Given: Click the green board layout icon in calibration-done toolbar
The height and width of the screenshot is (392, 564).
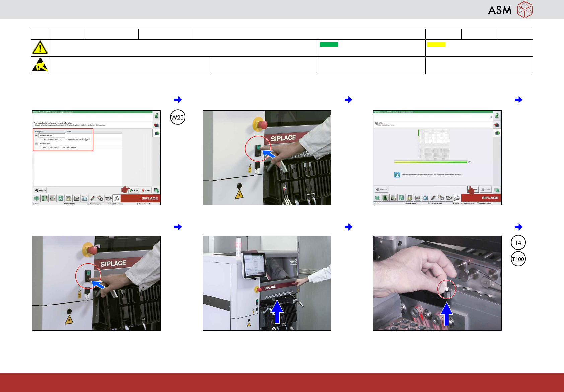Looking at the screenshot, I should (401, 198).
